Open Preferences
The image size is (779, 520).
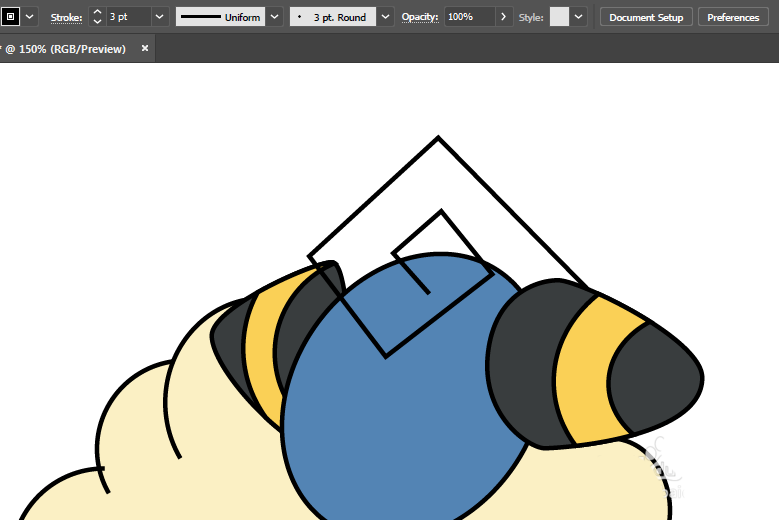click(733, 17)
